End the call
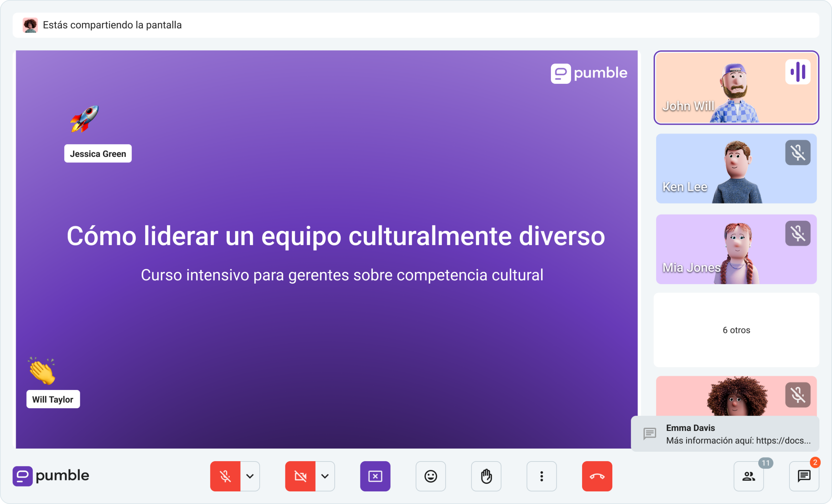 [597, 476]
